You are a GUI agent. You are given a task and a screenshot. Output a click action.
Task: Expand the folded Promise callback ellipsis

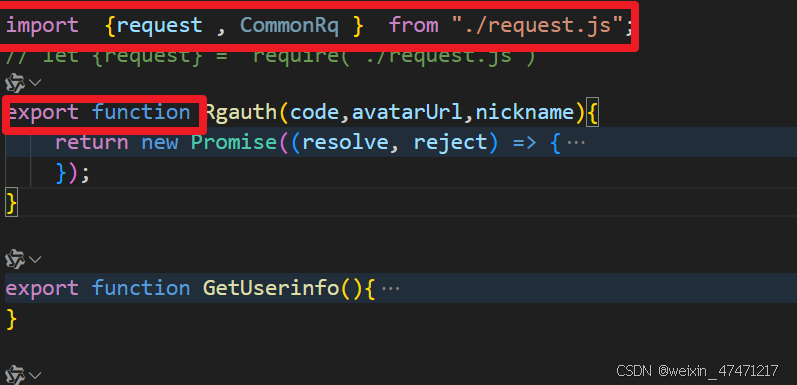point(576,143)
